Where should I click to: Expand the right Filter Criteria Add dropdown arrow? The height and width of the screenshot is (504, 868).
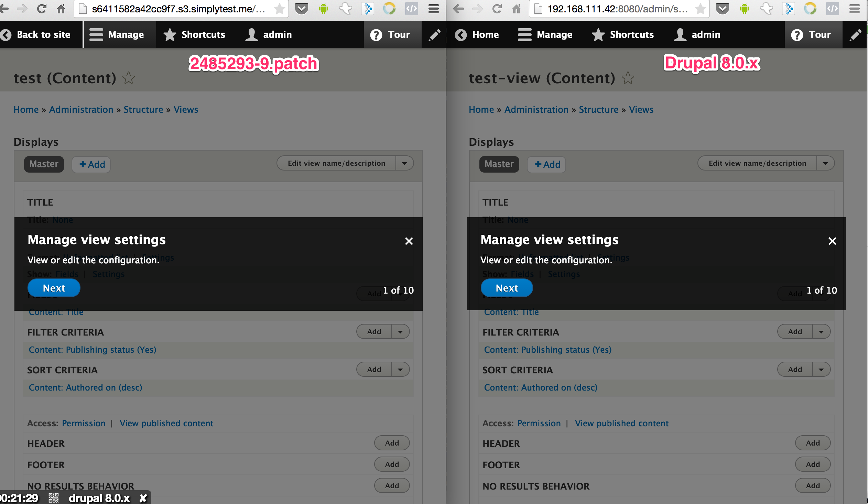point(821,331)
